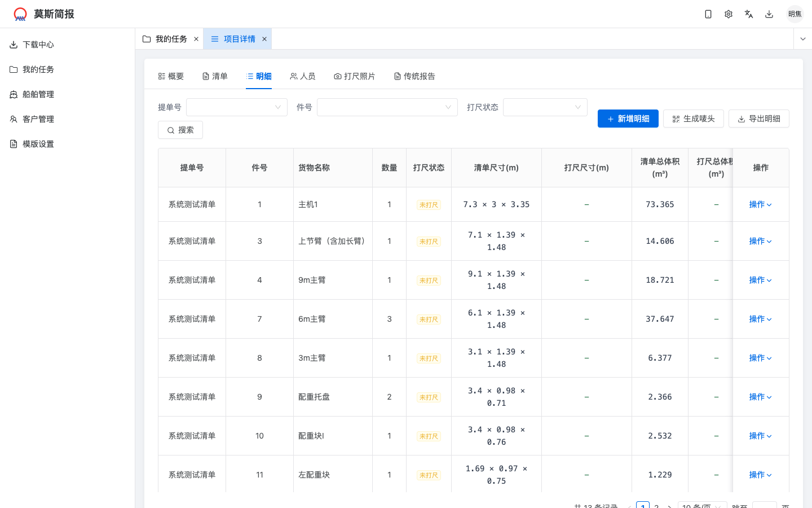Expand the 提单号 filter dropdown
This screenshot has width=812, height=508.
click(x=237, y=107)
